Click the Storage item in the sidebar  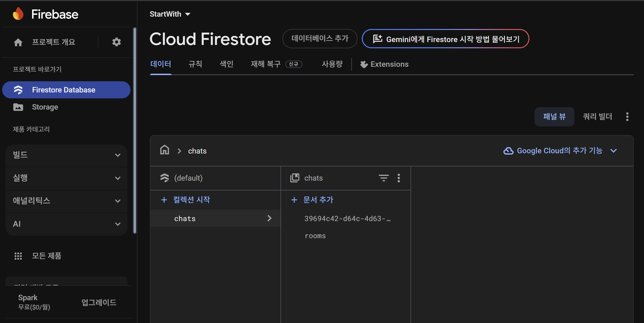(x=45, y=107)
